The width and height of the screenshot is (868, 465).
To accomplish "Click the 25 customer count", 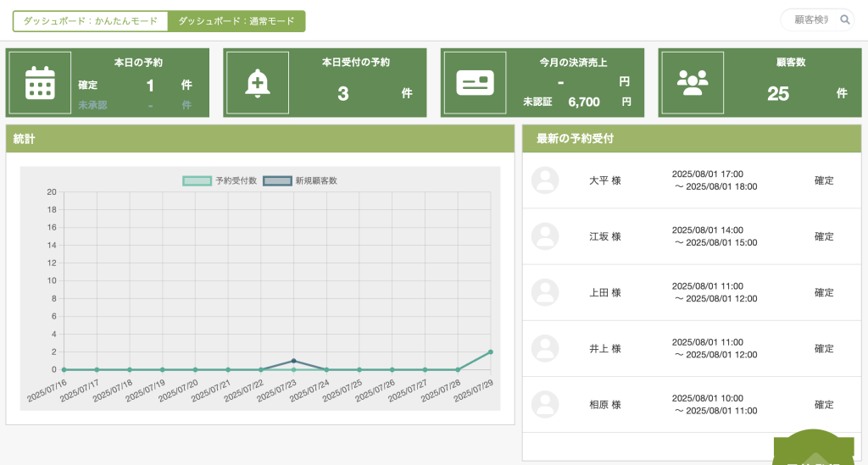I will pos(778,93).
